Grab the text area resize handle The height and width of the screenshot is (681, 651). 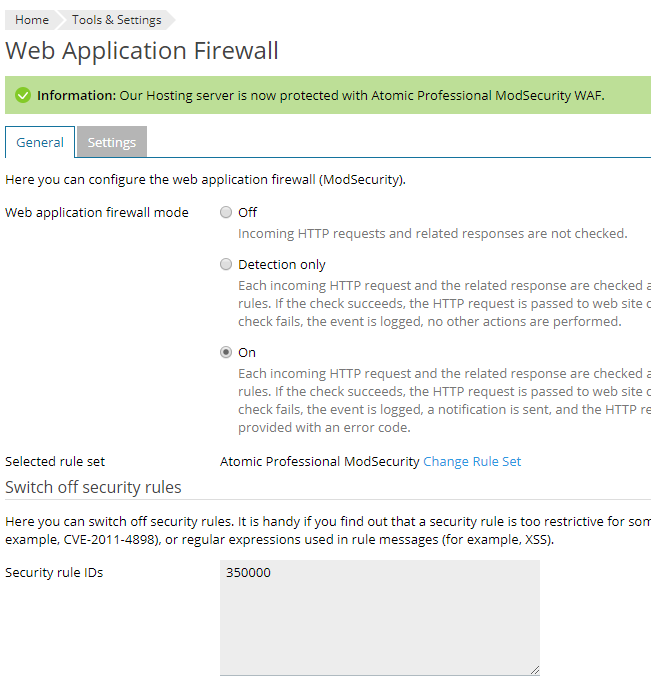pyautogui.click(x=535, y=670)
